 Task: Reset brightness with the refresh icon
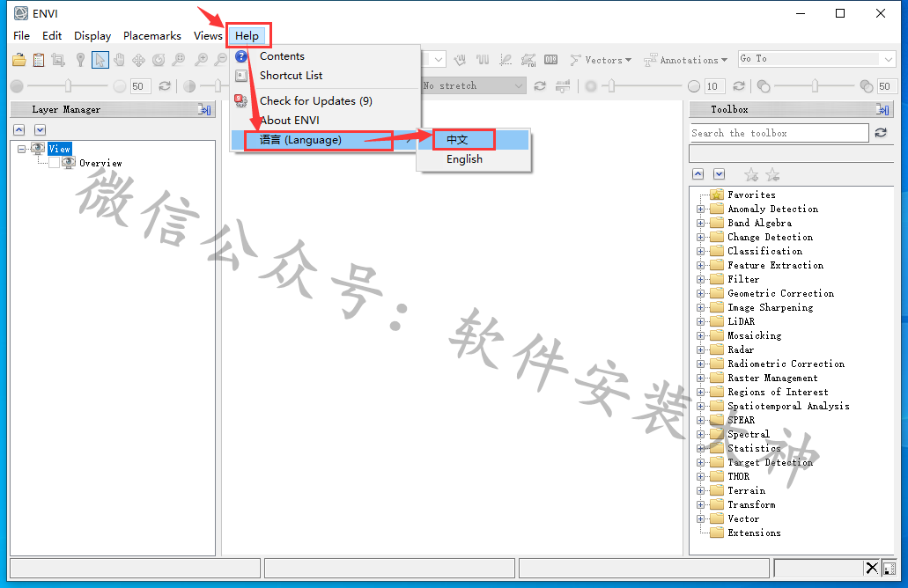(165, 86)
